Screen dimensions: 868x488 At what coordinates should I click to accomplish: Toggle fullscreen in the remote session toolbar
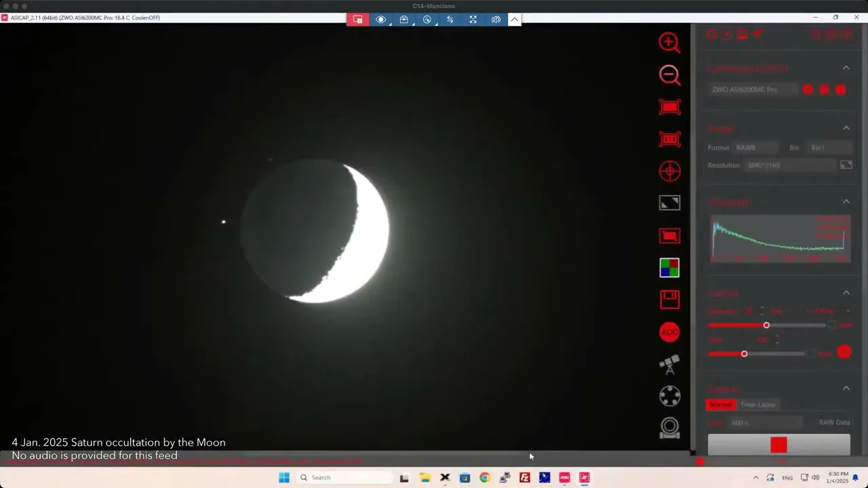pyautogui.click(x=473, y=20)
